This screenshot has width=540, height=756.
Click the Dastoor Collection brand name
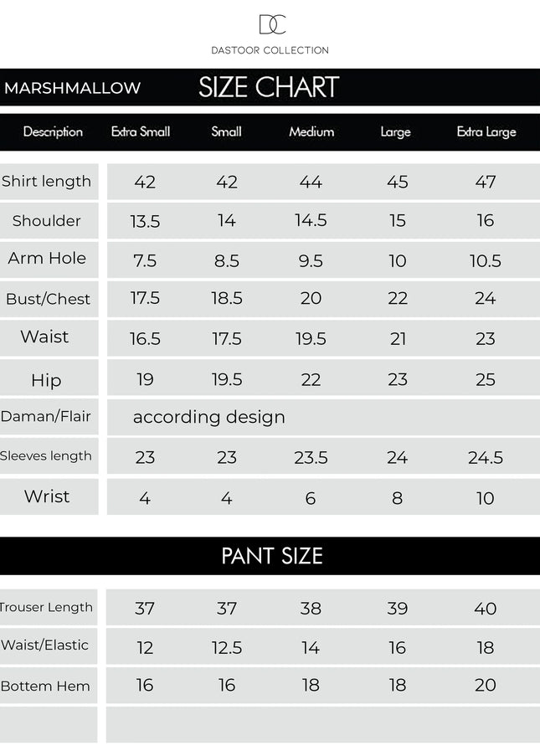pyautogui.click(x=270, y=50)
